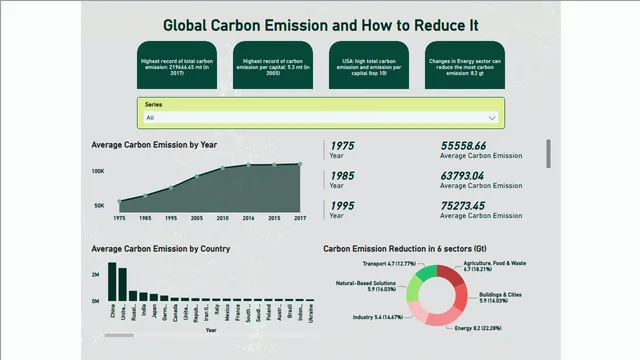Select the 1975 data point on line chart
The height and width of the screenshot is (360, 640).
119,201
